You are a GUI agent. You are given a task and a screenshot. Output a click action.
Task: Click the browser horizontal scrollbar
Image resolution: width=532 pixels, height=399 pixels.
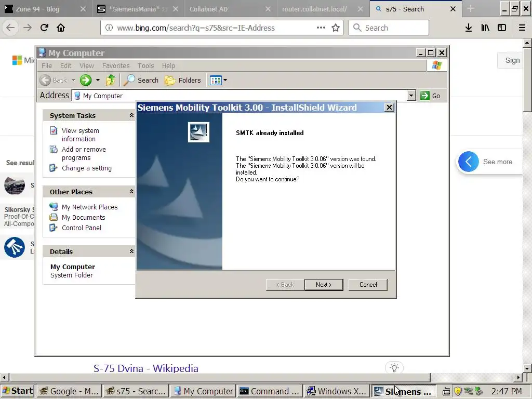tap(220, 377)
